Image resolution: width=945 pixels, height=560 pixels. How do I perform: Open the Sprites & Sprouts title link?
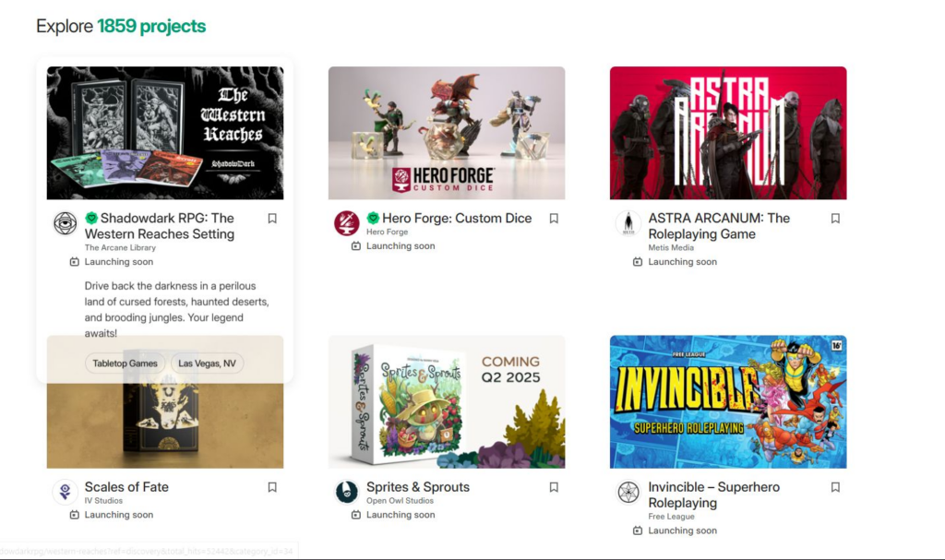418,487
